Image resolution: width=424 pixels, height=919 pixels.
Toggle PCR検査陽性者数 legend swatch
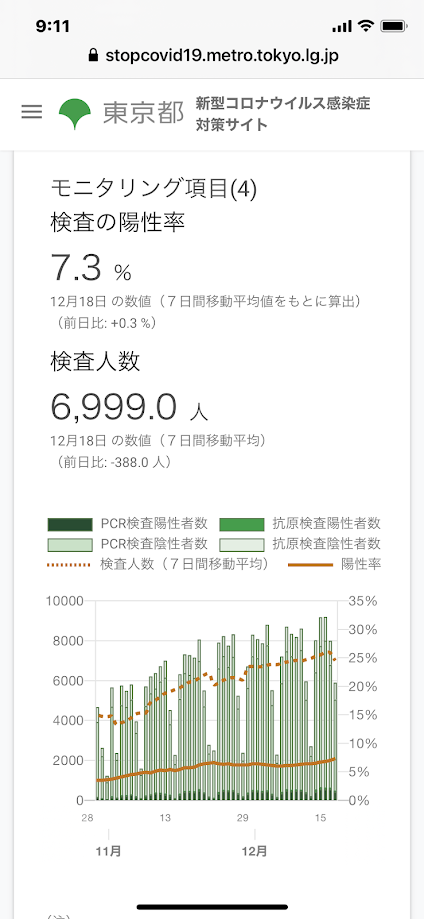click(70, 524)
